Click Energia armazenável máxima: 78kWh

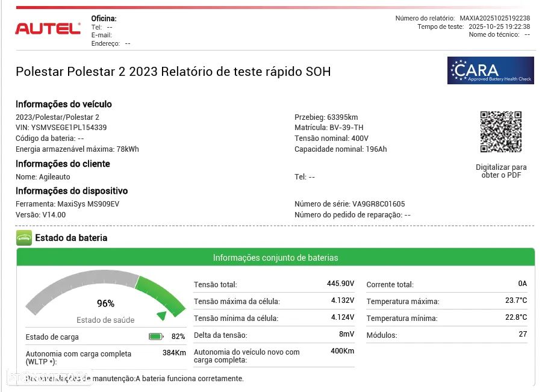coord(77,149)
